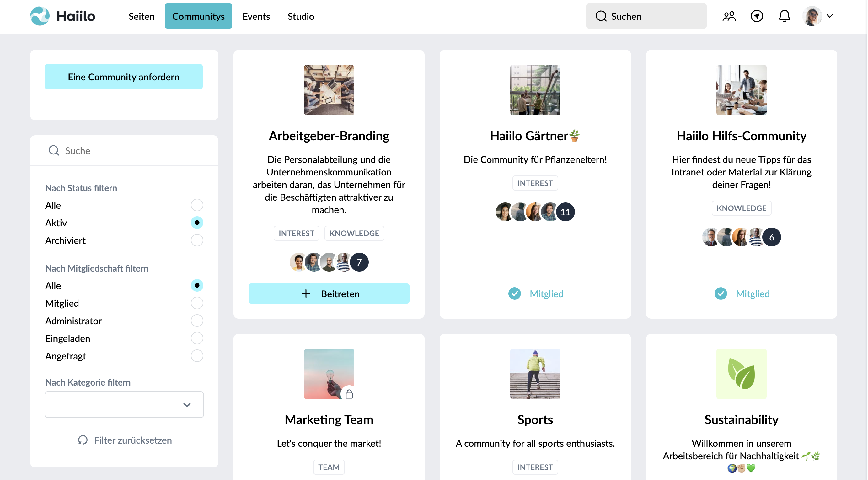Image resolution: width=868 pixels, height=480 pixels.
Task: Open the Nach Kategorie filtern dropdown
Action: [x=124, y=404]
